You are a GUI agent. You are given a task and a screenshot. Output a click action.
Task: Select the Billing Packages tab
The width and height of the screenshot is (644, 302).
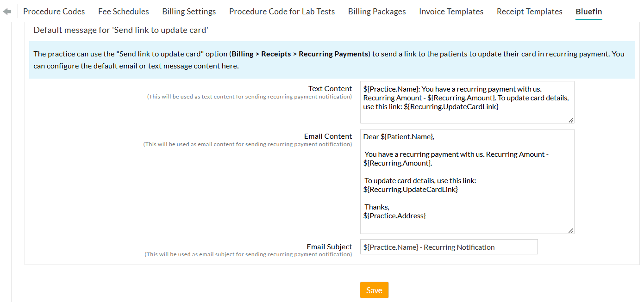(377, 12)
